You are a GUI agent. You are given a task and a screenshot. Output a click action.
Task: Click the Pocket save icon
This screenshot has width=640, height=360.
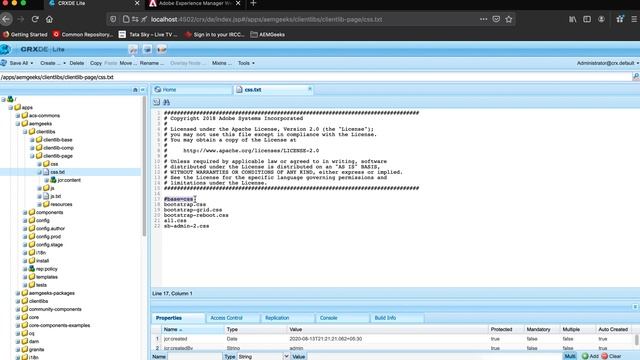coord(496,19)
